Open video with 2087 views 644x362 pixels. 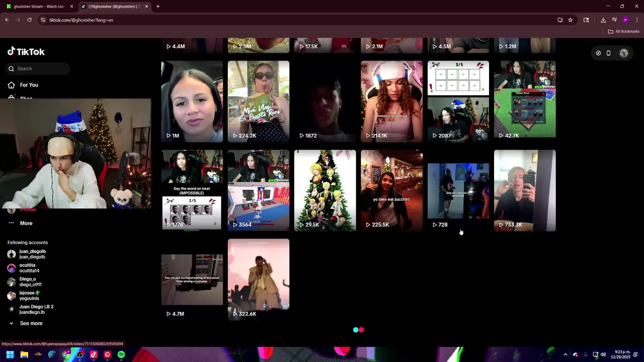[458, 102]
